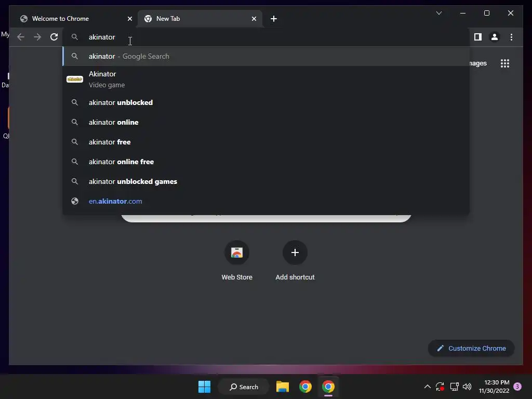Click the first Chrome taskbar icon
Screen dimensions: 532x399
pyautogui.click(x=305, y=387)
